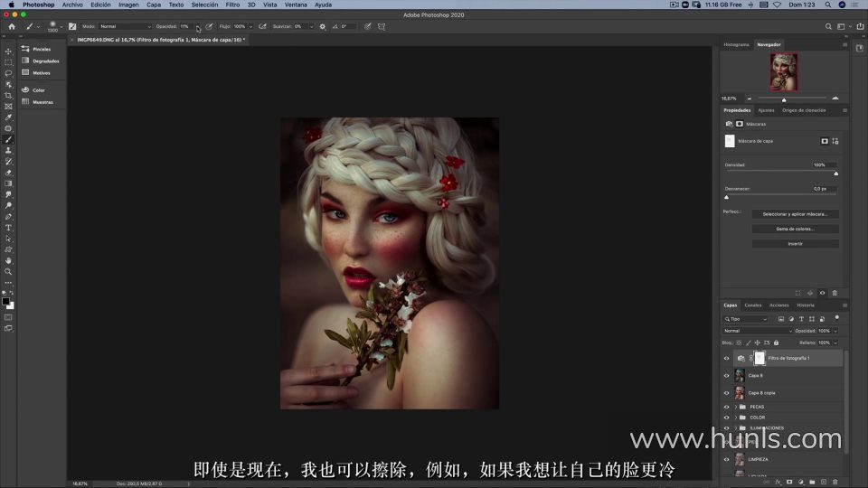The image size is (868, 488).
Task: Click the foreground color swatch
Action: pos(5,302)
